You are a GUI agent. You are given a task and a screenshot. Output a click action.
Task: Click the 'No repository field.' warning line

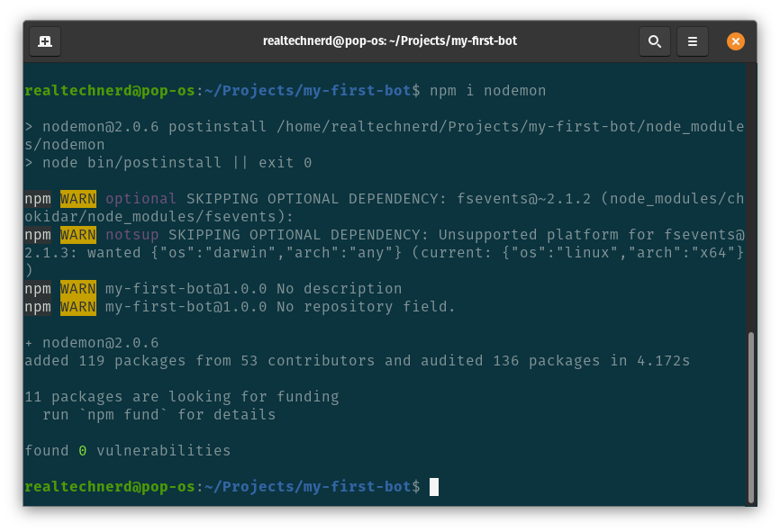coord(240,307)
